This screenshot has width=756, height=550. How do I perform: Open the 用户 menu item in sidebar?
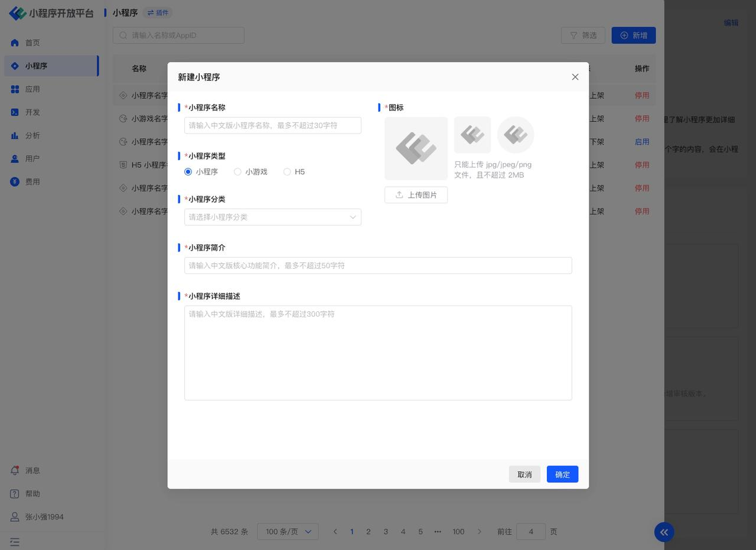[x=32, y=159]
